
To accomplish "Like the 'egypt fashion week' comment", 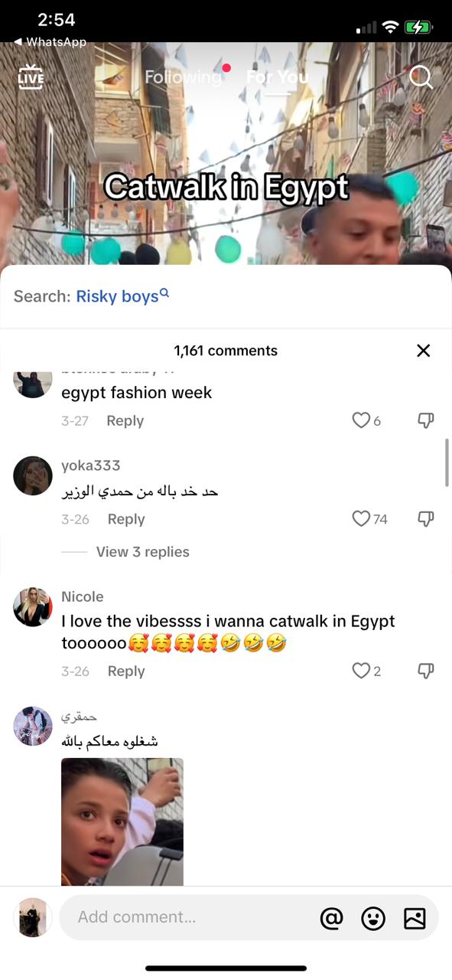I will click(361, 420).
